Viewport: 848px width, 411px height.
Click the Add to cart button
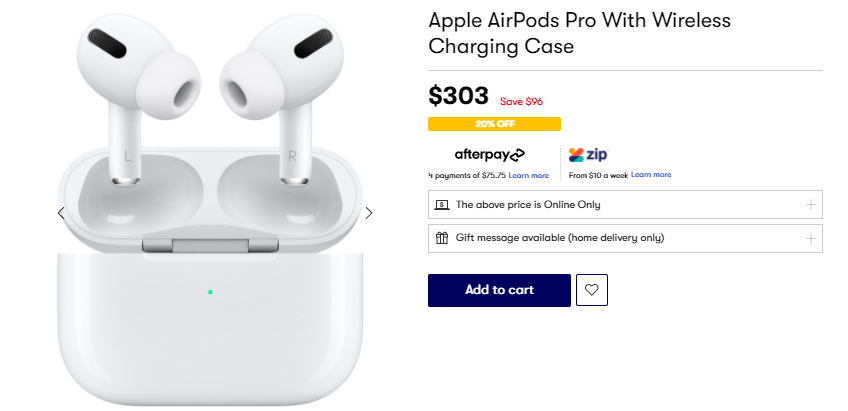[x=499, y=290]
